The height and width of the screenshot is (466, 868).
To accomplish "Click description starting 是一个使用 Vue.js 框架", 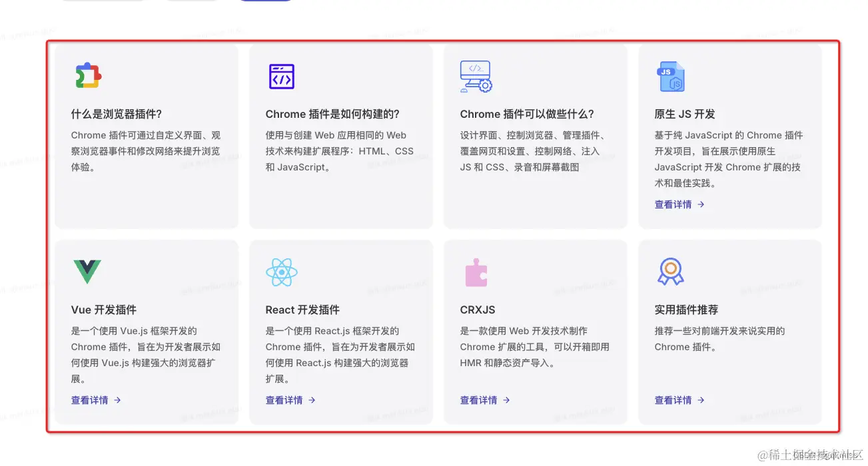I will tap(146, 355).
